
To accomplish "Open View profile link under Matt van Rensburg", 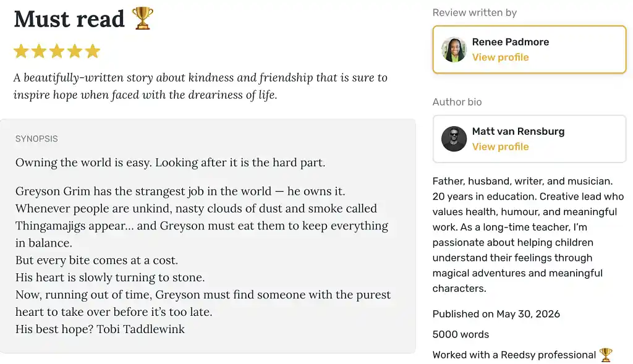I will pos(500,146).
